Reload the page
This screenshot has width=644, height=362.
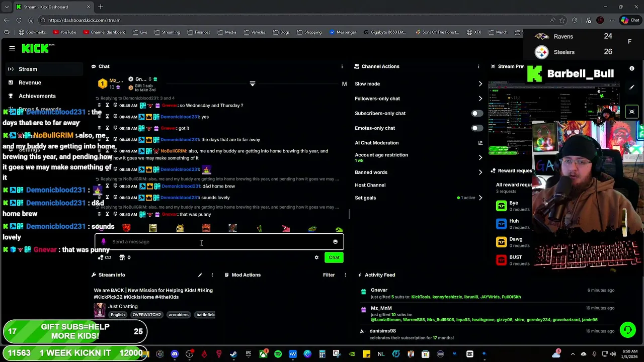tap(19, 20)
